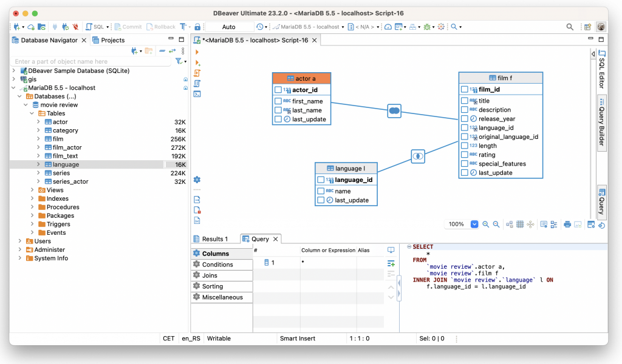Switch to the Results 1 tab
Image resolution: width=622 pixels, height=364 pixels.
point(211,239)
